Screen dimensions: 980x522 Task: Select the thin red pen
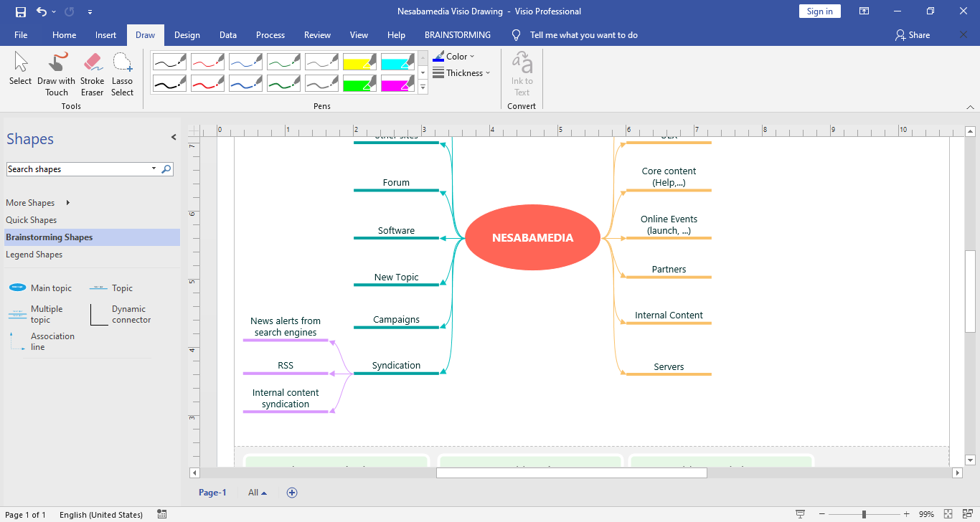(207, 62)
